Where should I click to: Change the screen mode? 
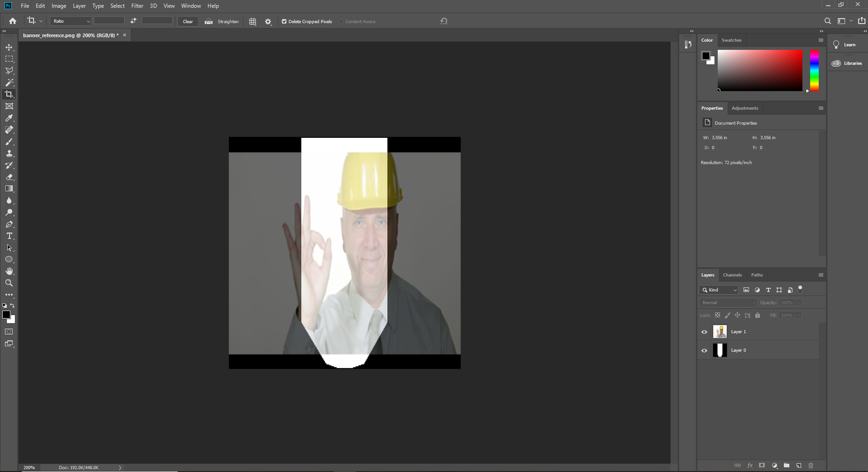(9, 344)
